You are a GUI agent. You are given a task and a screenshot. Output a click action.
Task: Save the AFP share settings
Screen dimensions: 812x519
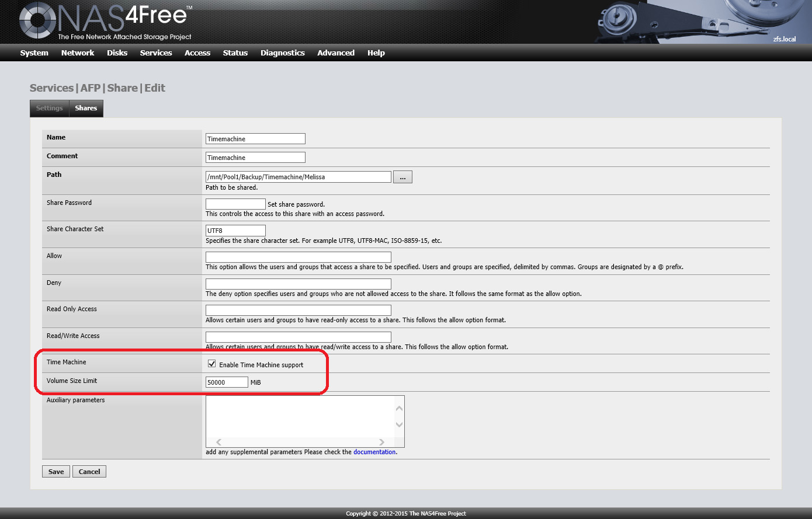(x=56, y=472)
